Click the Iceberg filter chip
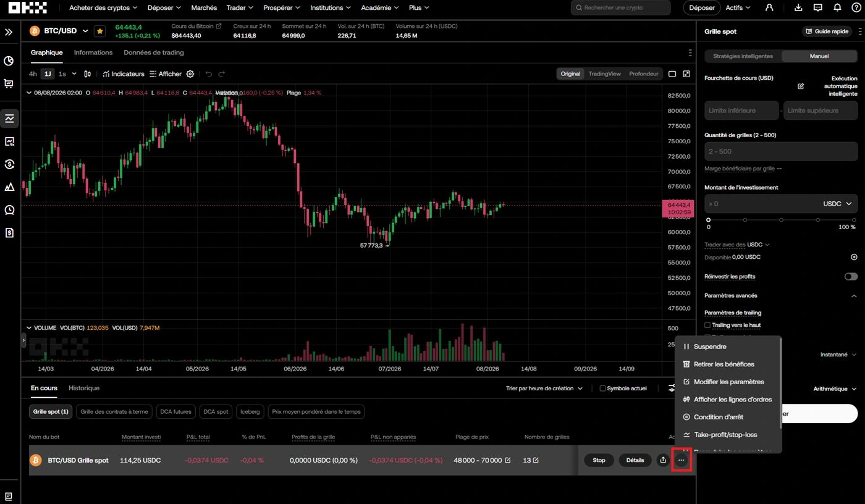 [x=250, y=411]
